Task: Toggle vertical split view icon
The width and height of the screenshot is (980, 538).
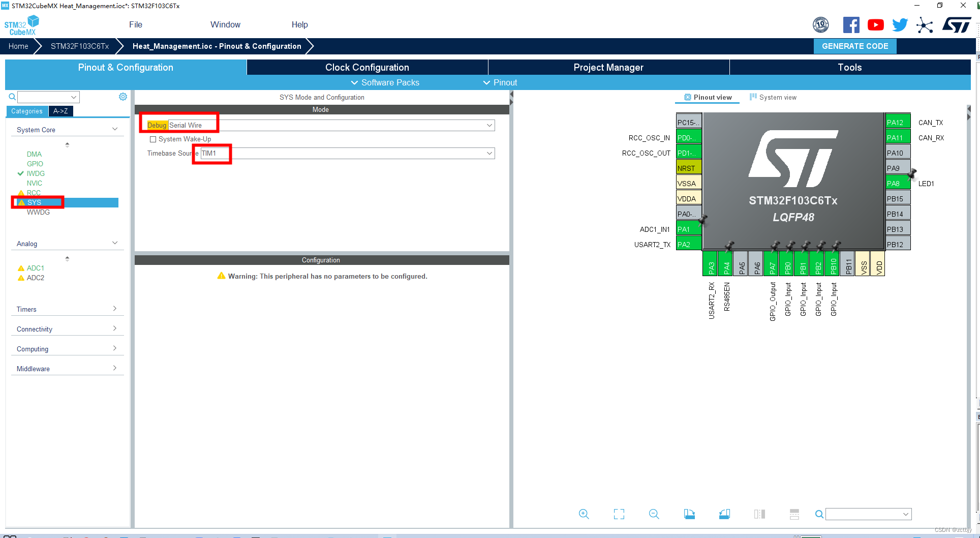Action: pos(759,514)
